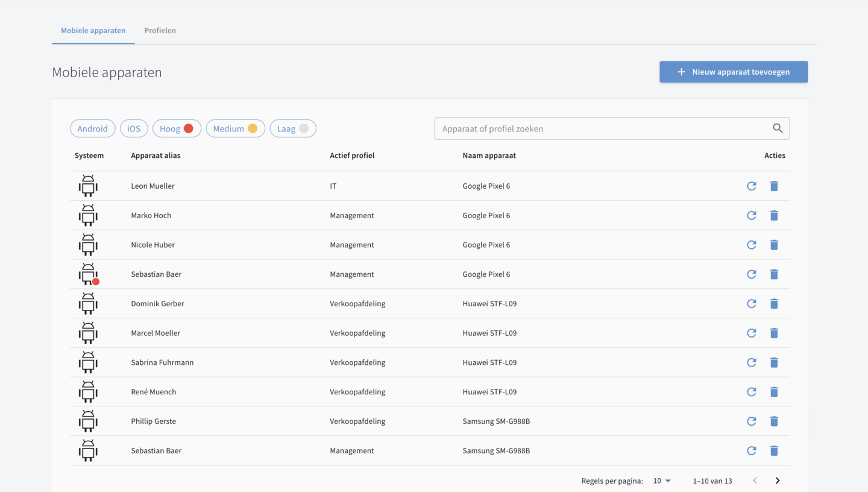This screenshot has height=492, width=868.
Task: Enable the Hoog risk filter
Action: (176, 128)
